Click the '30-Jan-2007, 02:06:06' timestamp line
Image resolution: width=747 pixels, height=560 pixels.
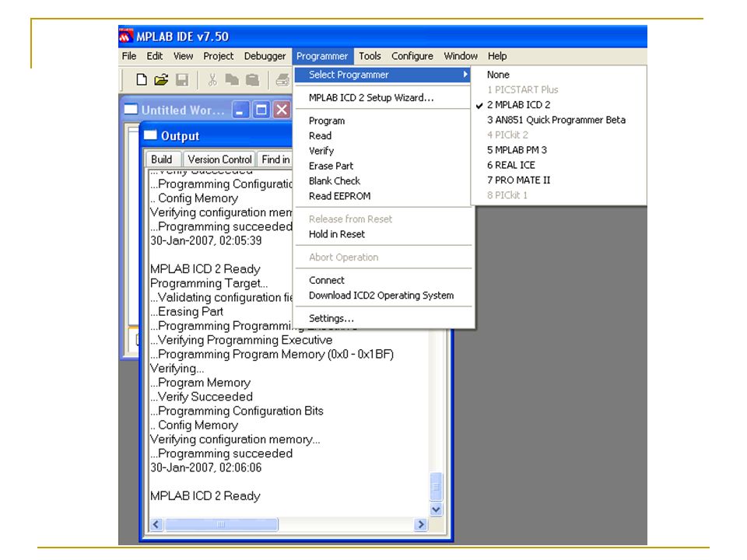tap(205, 467)
